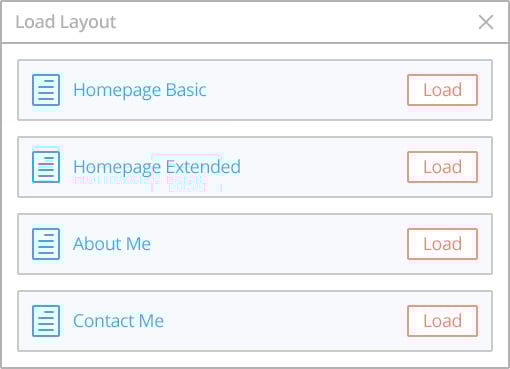Click the Load Layout dialog title

[x=66, y=22]
